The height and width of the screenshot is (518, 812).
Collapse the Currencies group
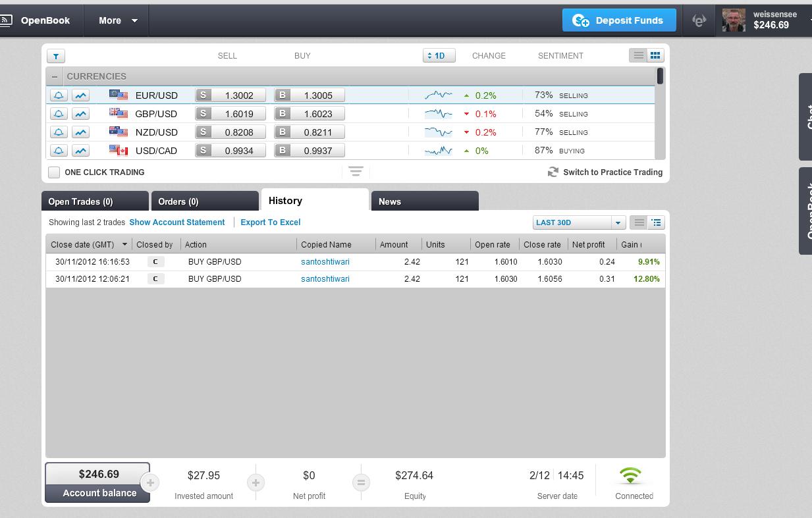click(x=55, y=76)
